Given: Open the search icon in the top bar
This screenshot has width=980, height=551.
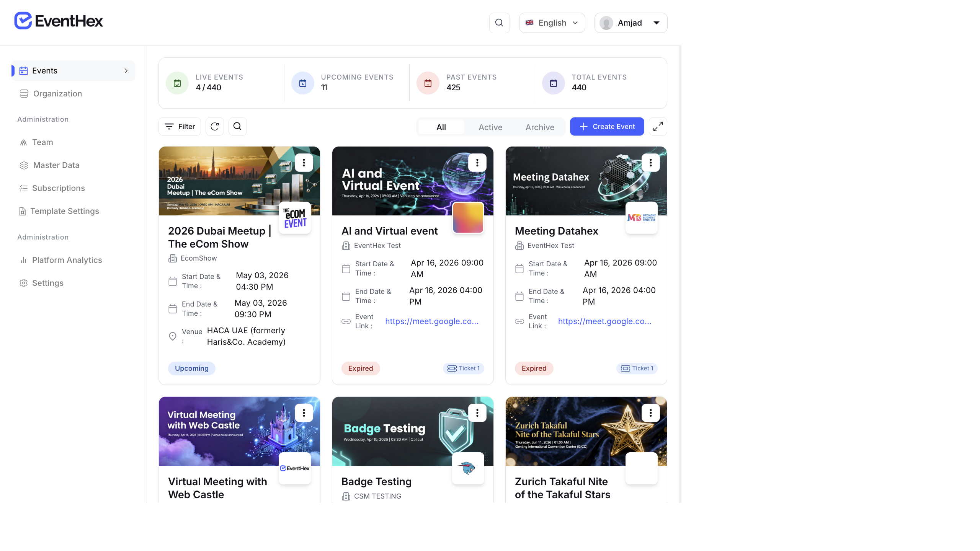Looking at the screenshot, I should 499,23.
